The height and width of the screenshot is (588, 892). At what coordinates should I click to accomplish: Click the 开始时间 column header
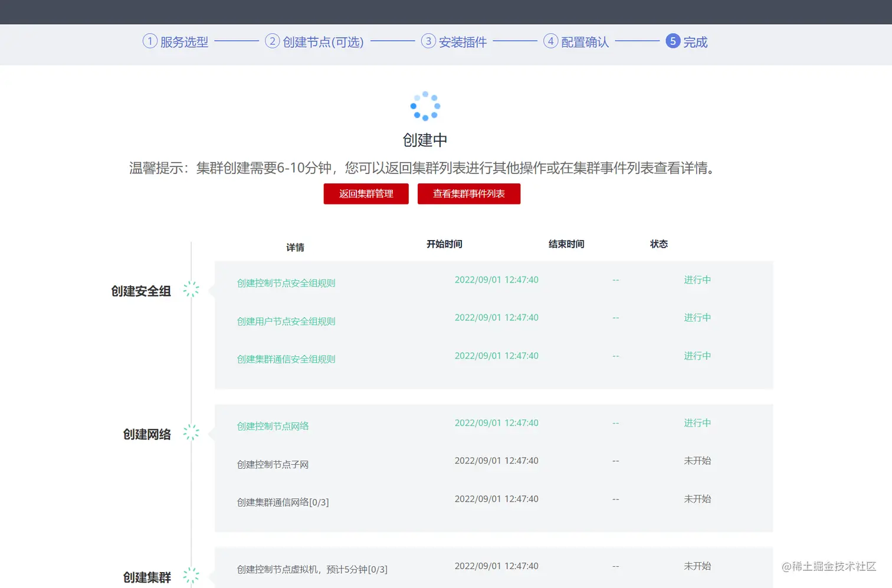point(445,244)
